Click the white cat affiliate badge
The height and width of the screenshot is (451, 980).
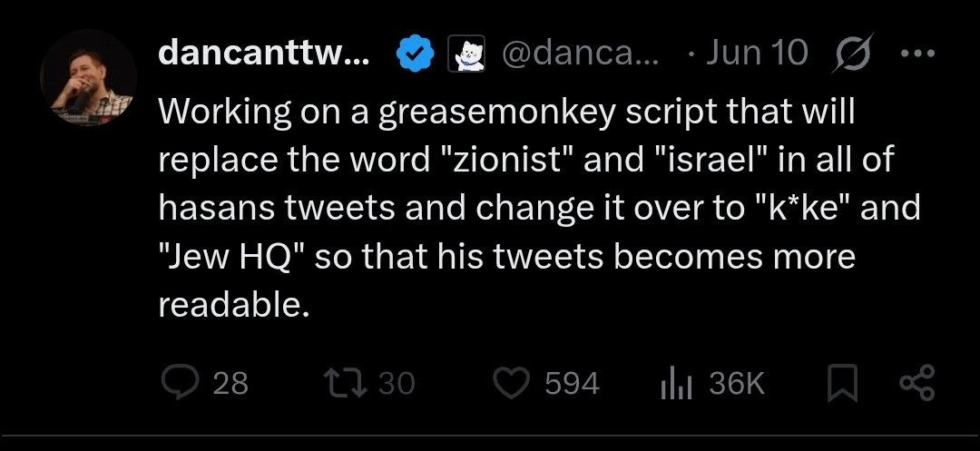466,54
